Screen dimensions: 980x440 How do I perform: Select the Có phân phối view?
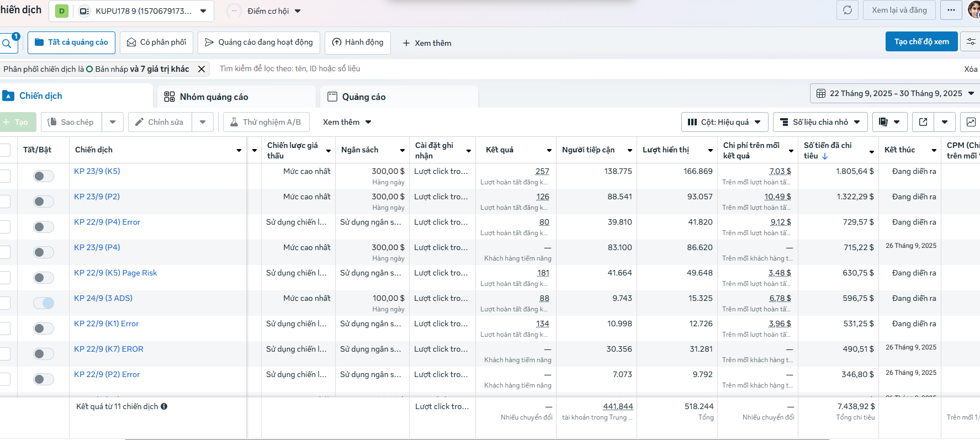[156, 43]
